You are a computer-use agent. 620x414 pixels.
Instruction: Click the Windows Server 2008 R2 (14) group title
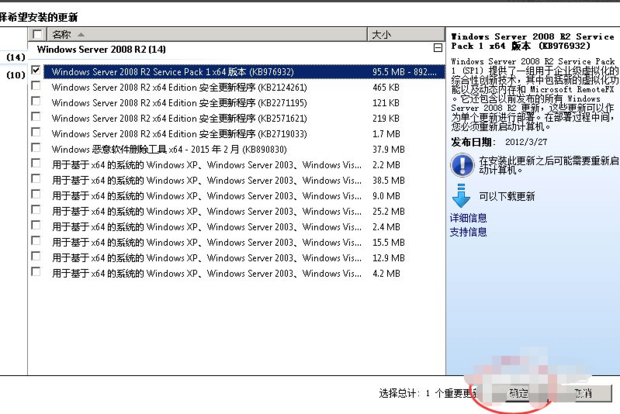pos(101,49)
